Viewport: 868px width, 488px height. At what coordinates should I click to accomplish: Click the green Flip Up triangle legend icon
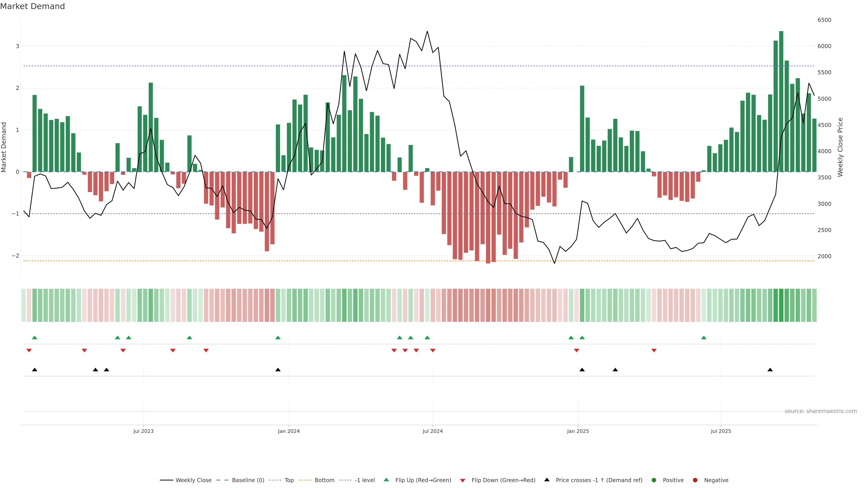(x=387, y=480)
